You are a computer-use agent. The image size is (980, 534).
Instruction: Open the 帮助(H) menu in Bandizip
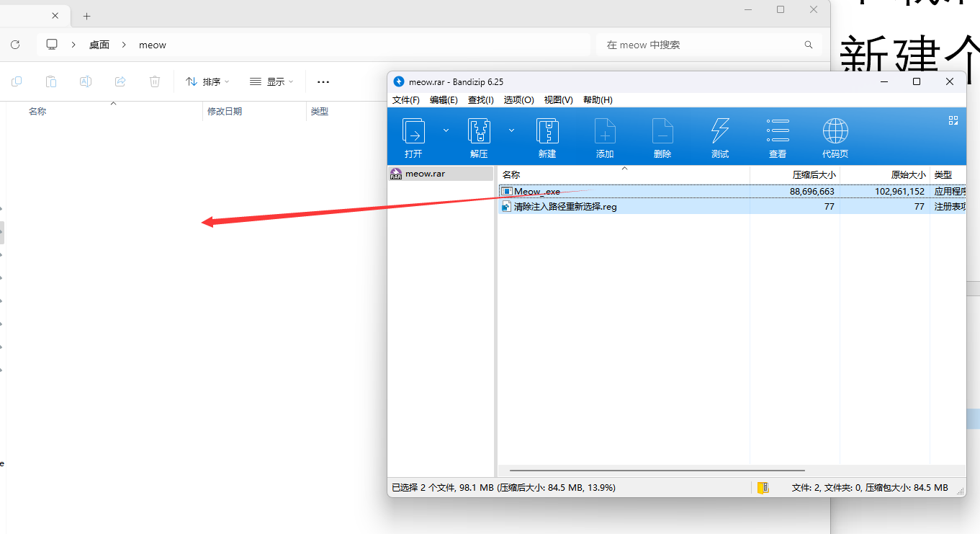tap(598, 100)
